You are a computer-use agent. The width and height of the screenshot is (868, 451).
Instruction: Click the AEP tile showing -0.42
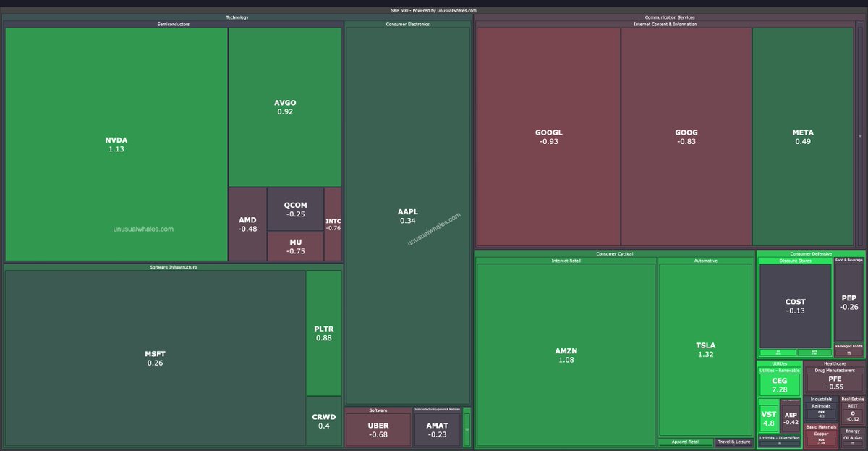(791, 418)
